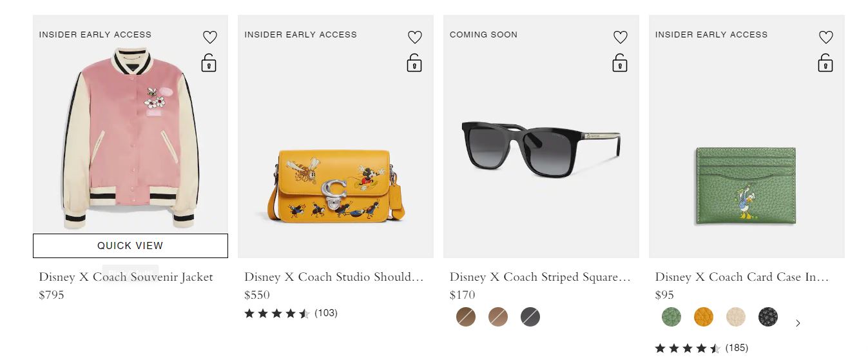Open Disney X Coach Souvenir Jacket link
868x362 pixels.
pyautogui.click(x=126, y=277)
